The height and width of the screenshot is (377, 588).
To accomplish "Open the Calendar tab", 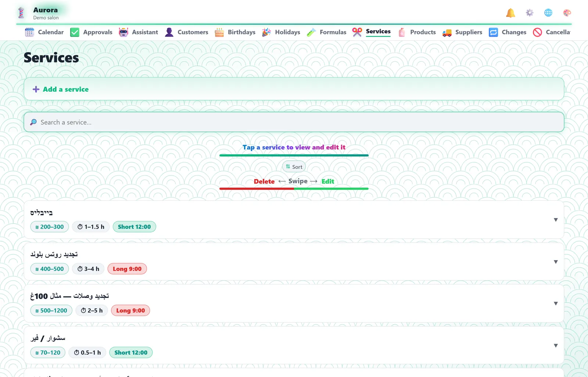I will [44, 32].
